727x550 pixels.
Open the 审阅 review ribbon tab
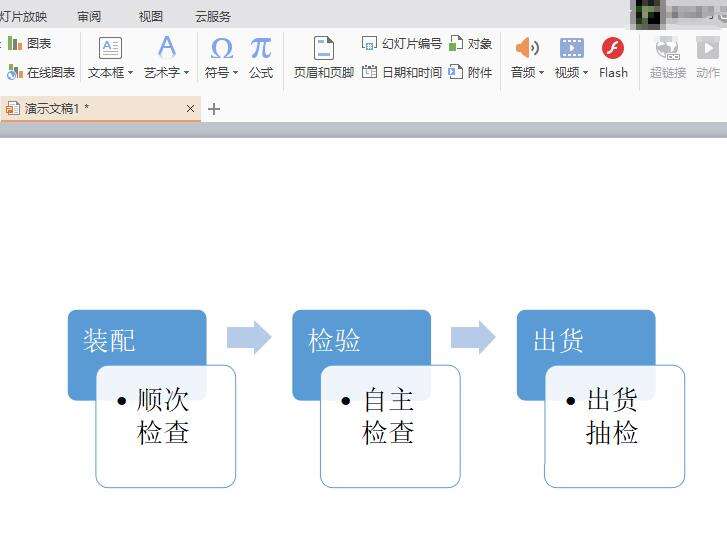(x=89, y=17)
